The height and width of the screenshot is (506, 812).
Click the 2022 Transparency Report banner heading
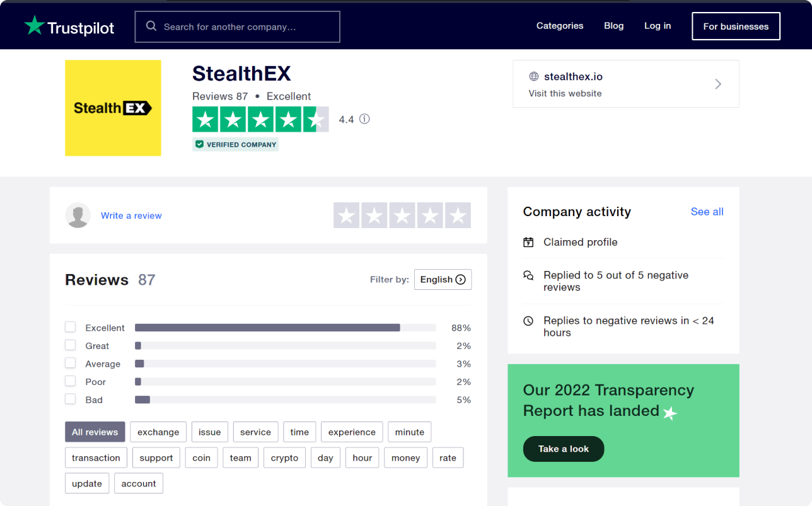pos(608,400)
